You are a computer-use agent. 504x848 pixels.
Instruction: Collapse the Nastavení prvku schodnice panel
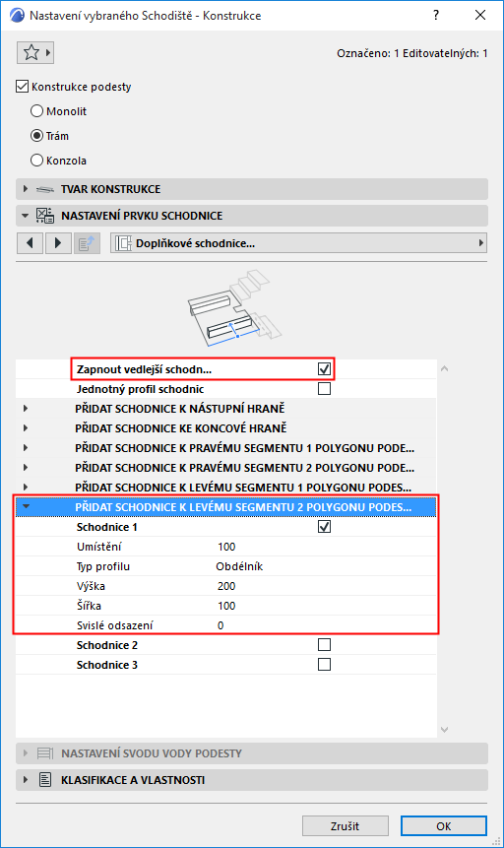tap(25, 216)
